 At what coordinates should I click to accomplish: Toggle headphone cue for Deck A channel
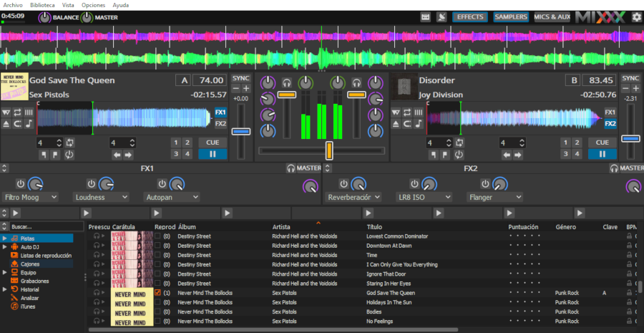[287, 82]
